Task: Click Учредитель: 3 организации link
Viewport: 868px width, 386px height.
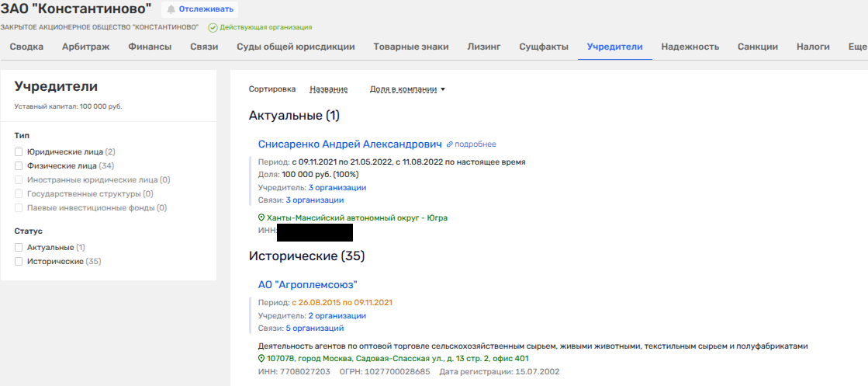Action: 337,188
